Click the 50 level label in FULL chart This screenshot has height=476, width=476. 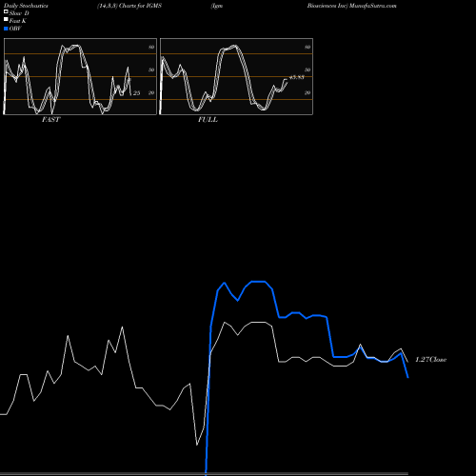tap(307, 69)
